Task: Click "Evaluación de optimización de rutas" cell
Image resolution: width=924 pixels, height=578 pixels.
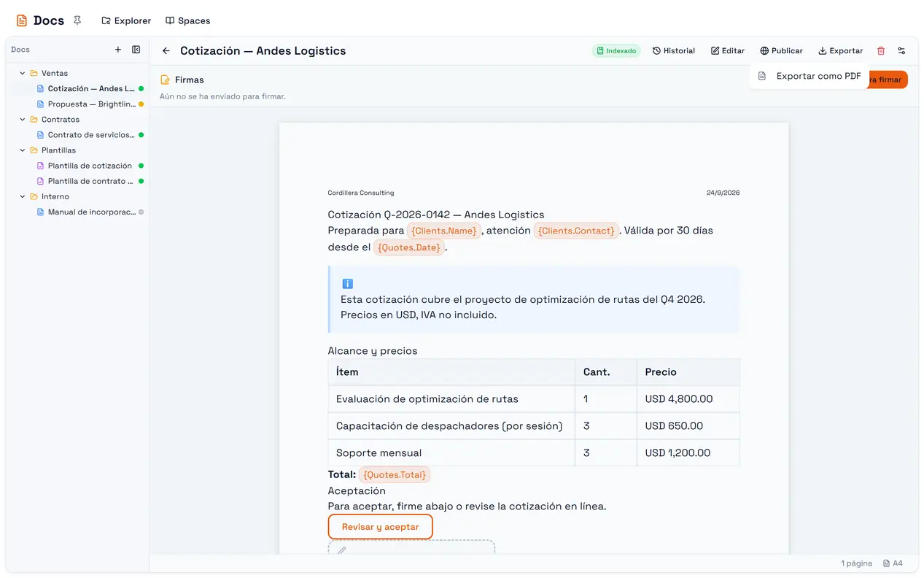Action: (x=451, y=399)
